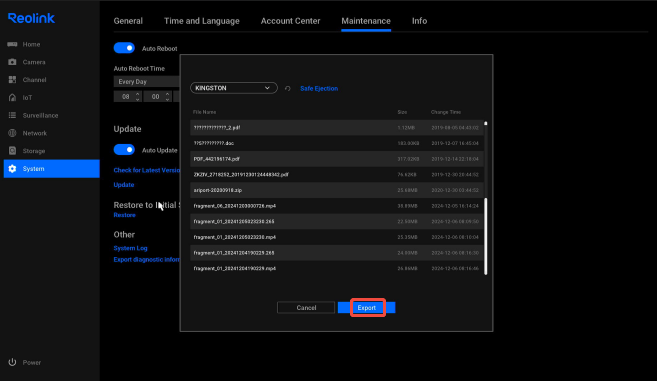Viewport: 657px width, 381px height.
Task: Click the Cancel button
Action: click(306, 308)
